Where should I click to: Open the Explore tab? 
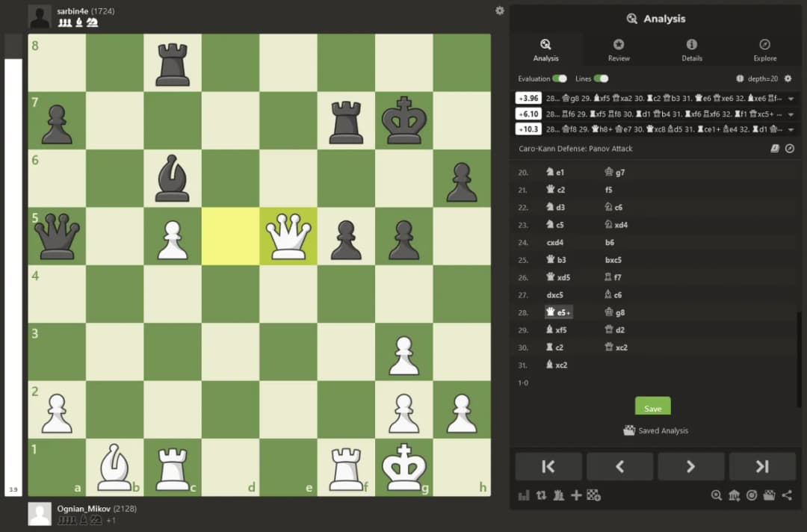click(x=764, y=50)
